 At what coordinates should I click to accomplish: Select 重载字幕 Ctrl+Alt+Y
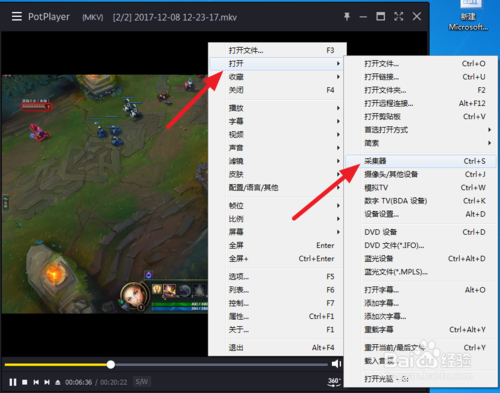coord(421,330)
